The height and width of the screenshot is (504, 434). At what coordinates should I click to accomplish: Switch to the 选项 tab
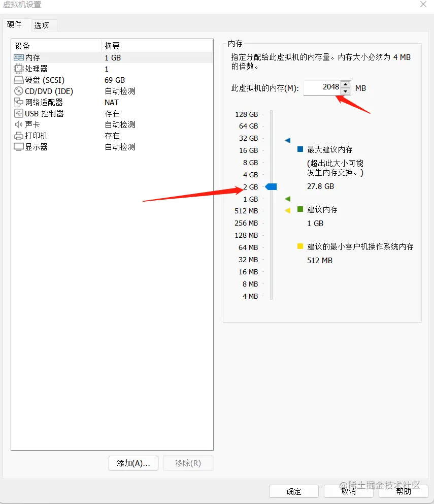(x=43, y=25)
